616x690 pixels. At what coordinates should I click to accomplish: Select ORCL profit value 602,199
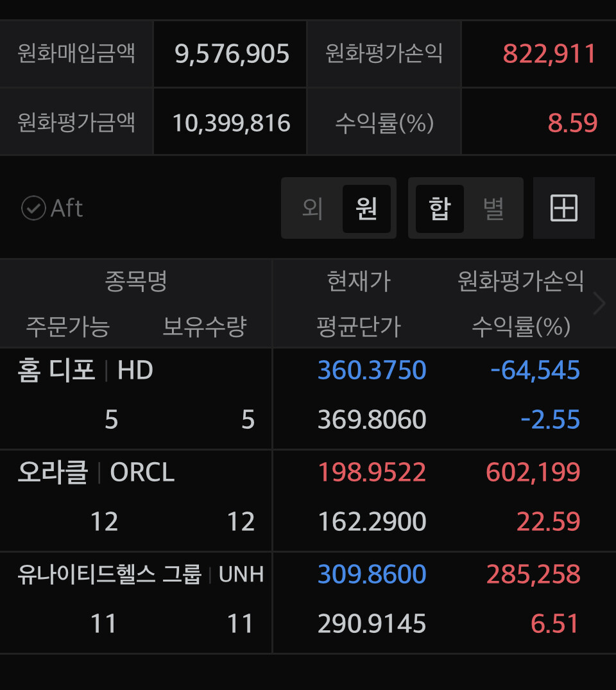pos(533,472)
